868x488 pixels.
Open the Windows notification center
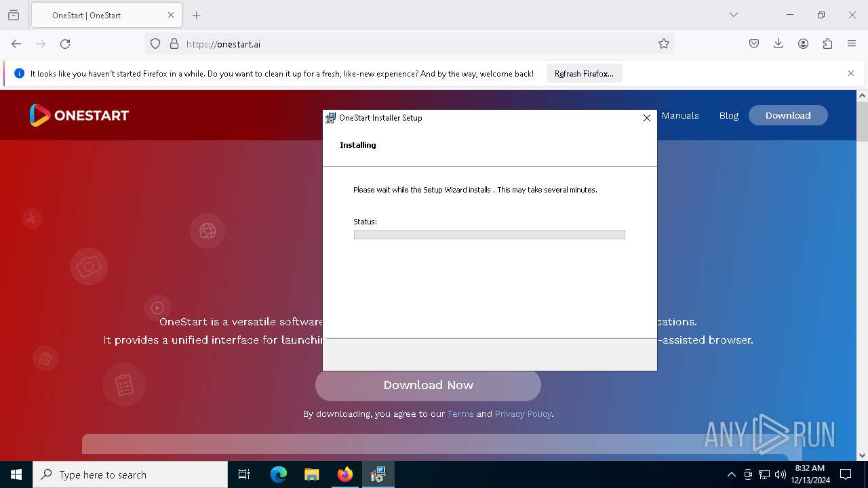click(846, 474)
